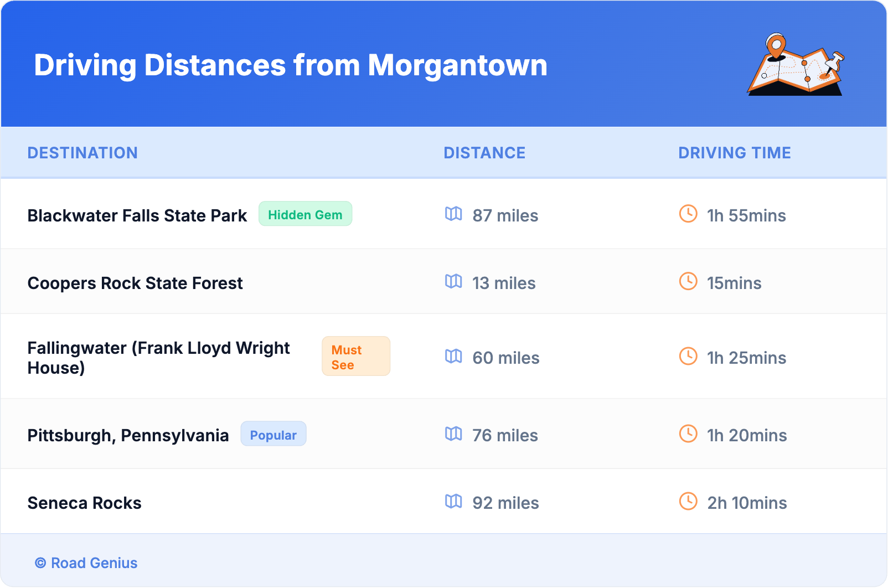
Task: Click the Driving Time column header
Action: [735, 153]
